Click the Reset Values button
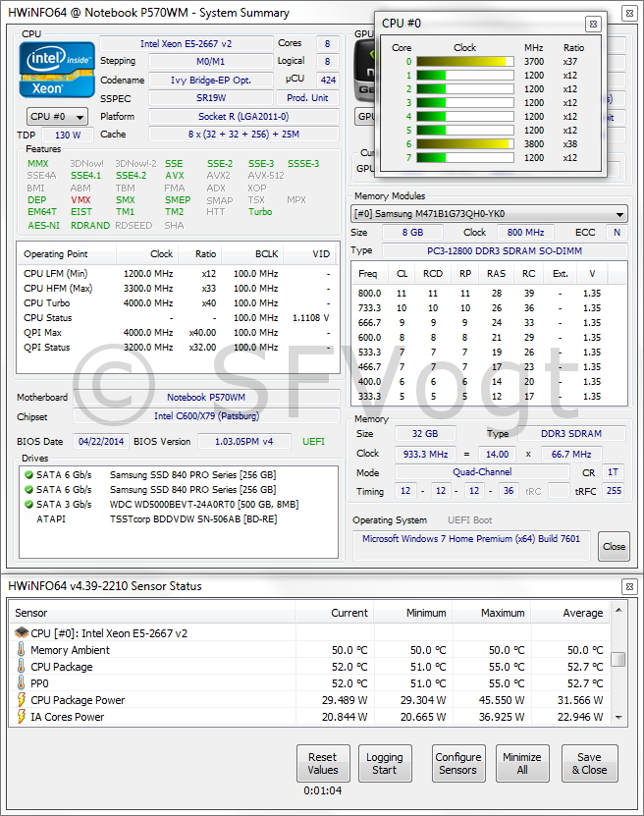The height and width of the screenshot is (816, 644). tap(323, 763)
